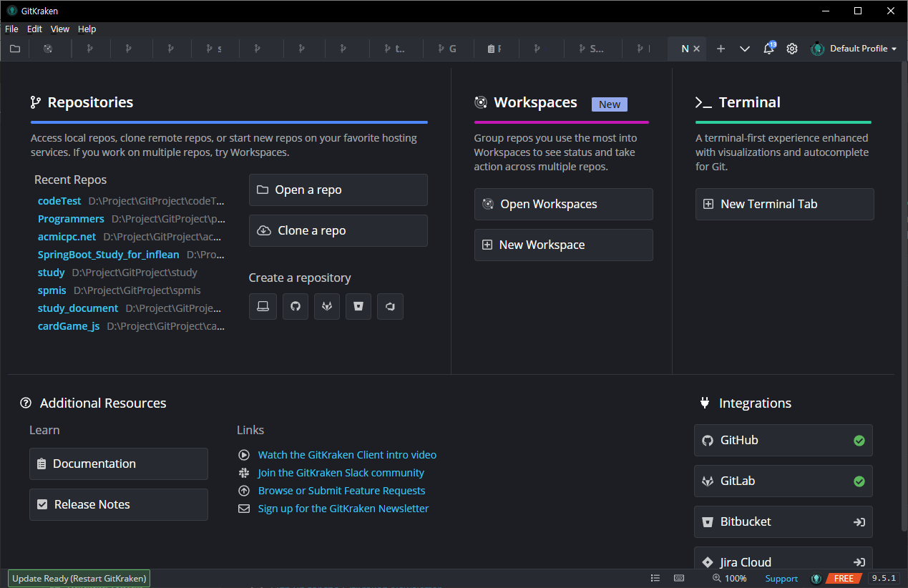The image size is (908, 588).
Task: Click version number 9.5.1
Action: pos(884,578)
